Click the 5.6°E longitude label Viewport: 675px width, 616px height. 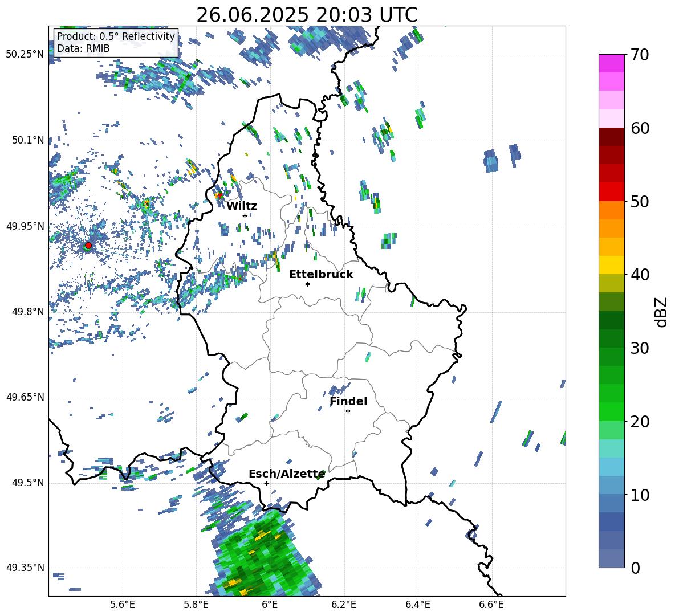coord(123,605)
